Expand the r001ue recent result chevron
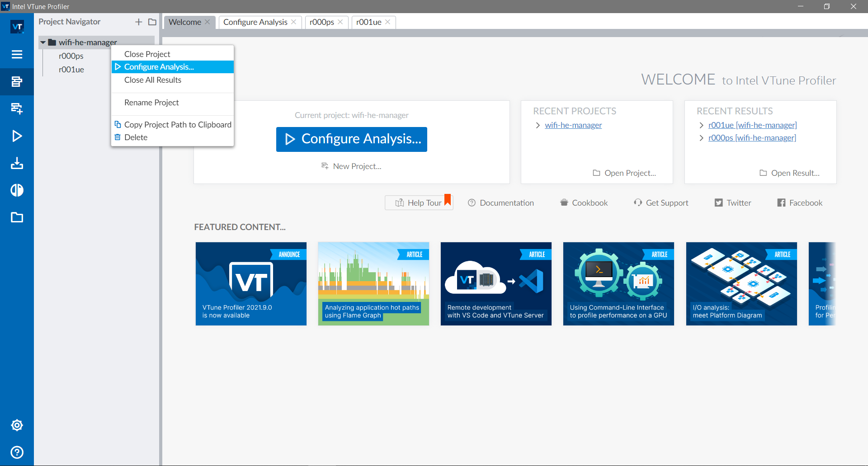Viewport: 868px width, 466px height. [x=701, y=125]
